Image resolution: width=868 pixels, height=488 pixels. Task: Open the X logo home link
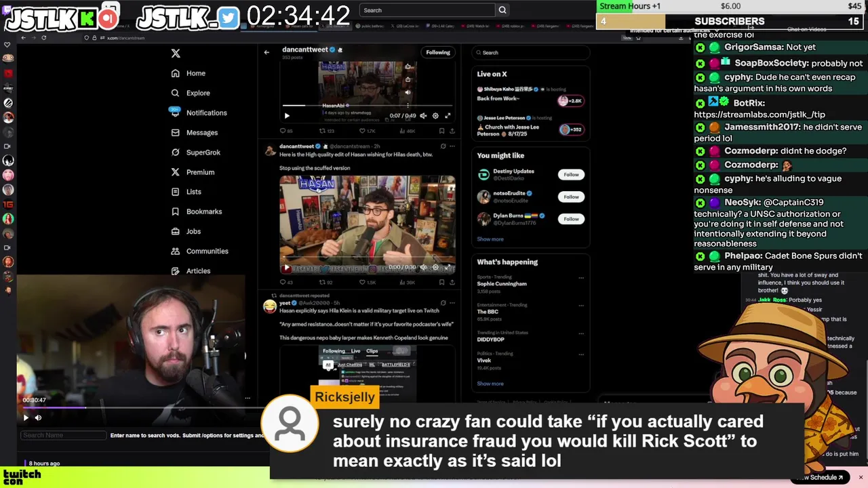pos(176,54)
